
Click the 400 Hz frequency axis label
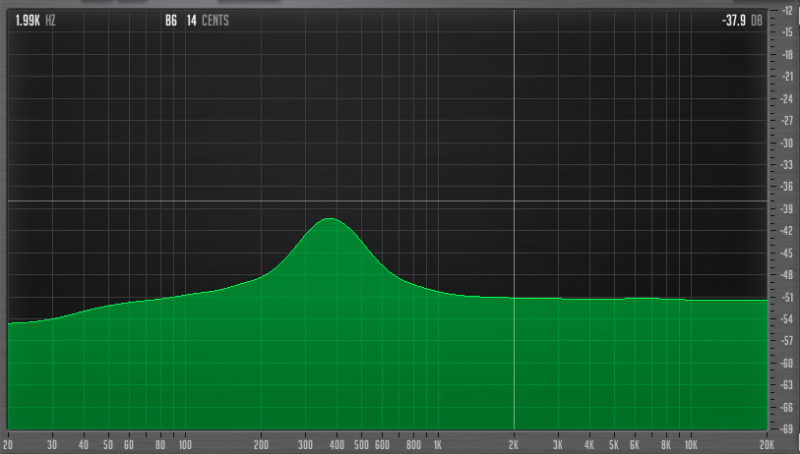tap(338, 443)
